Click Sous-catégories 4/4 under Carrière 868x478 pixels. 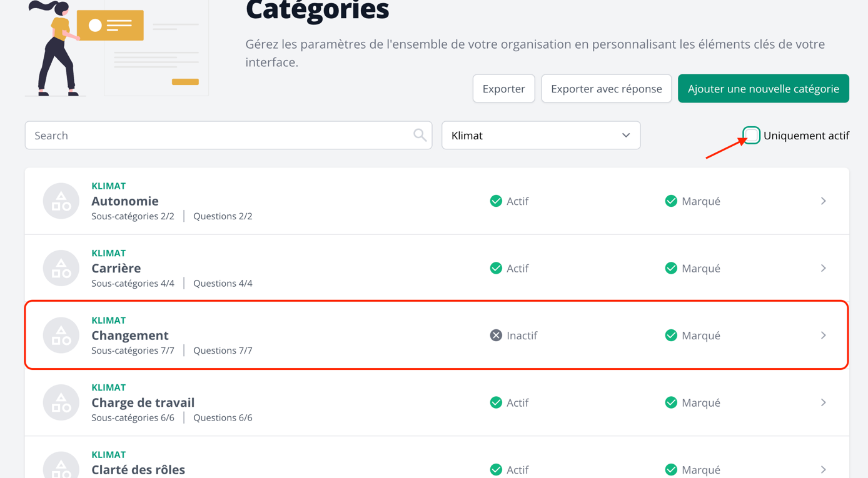pyautogui.click(x=133, y=283)
